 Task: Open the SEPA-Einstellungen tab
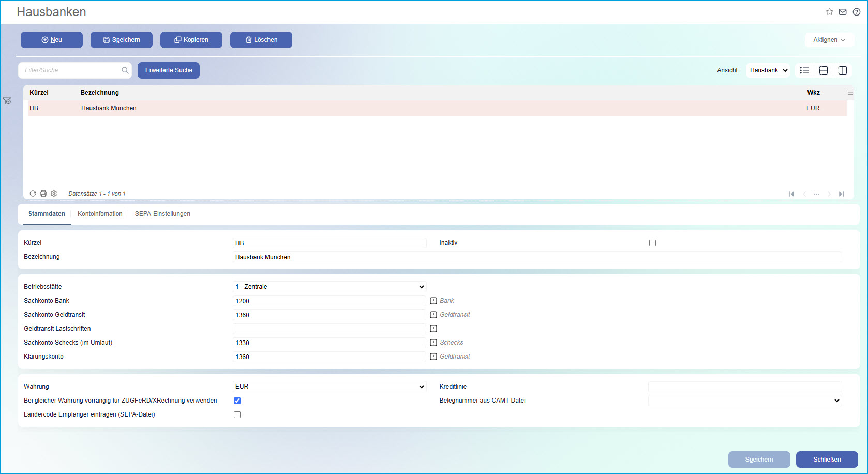(x=162, y=214)
